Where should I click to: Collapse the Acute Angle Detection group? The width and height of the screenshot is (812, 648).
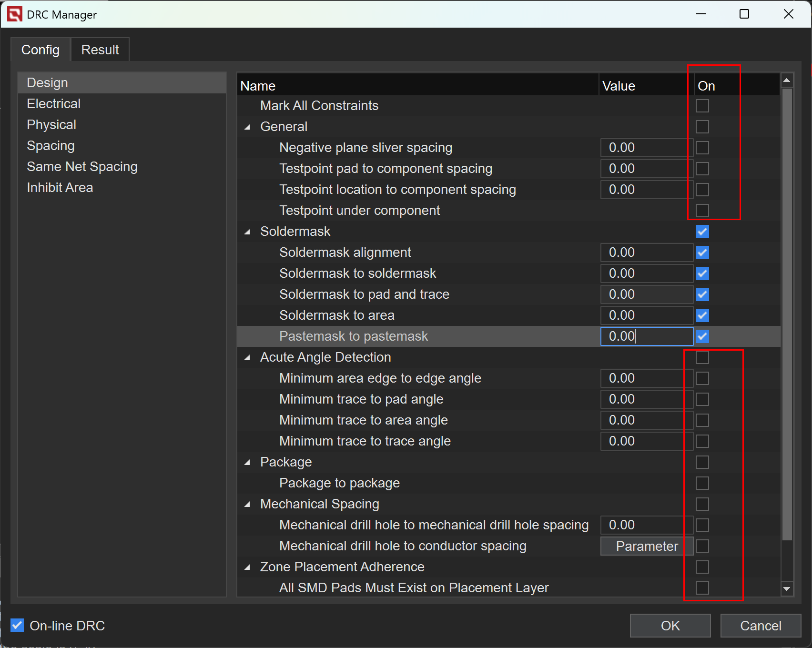point(247,358)
